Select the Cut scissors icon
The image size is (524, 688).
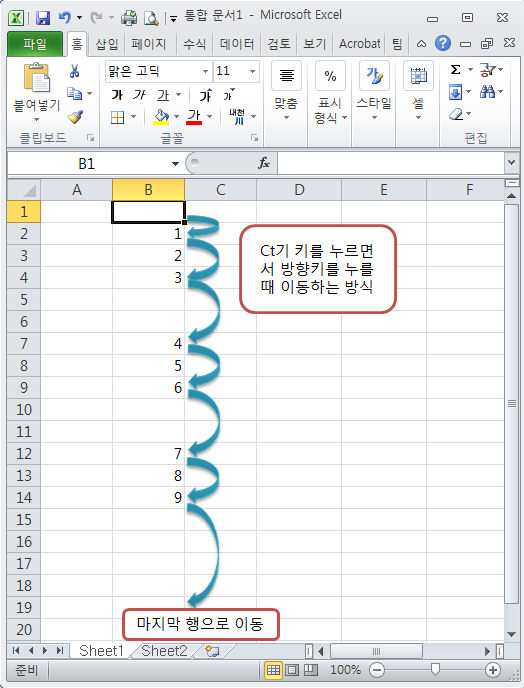coord(74,71)
